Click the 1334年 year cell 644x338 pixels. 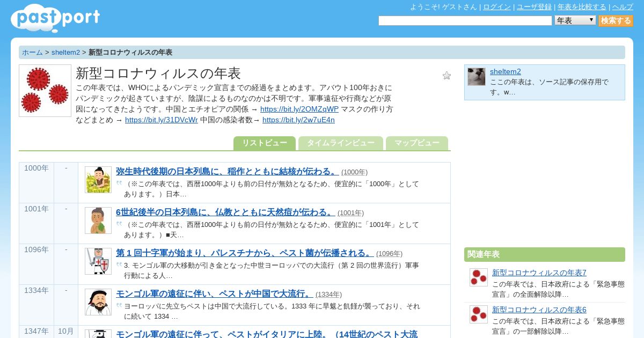point(36,305)
